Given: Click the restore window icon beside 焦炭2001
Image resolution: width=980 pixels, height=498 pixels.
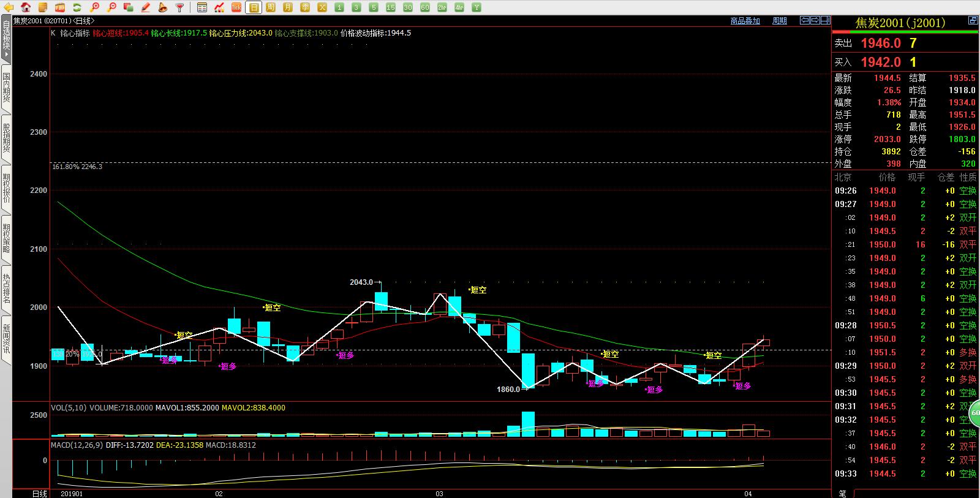Looking at the screenshot, I should [x=973, y=20].
